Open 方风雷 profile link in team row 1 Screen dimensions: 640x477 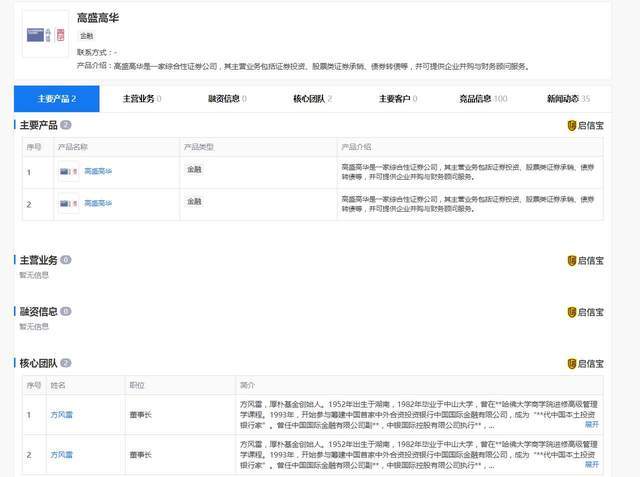[x=62, y=415]
